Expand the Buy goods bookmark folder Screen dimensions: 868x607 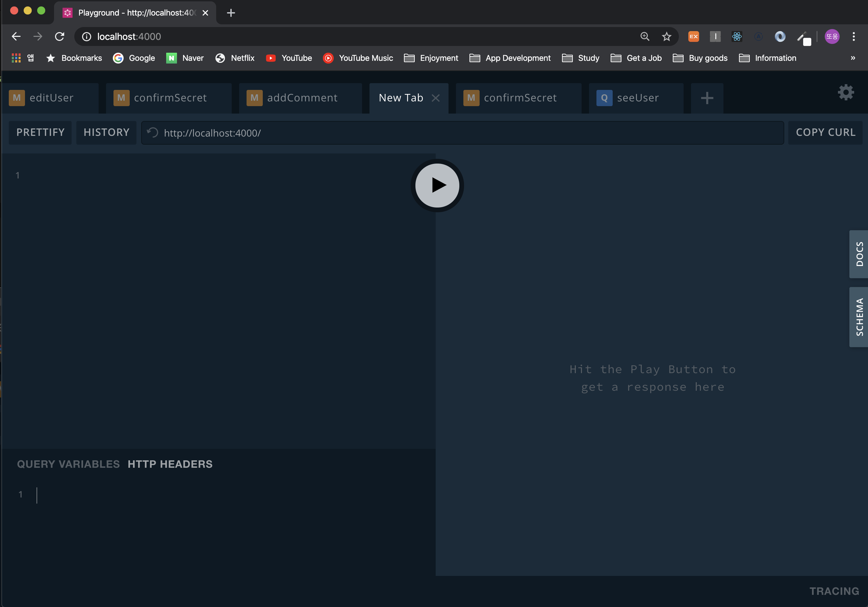700,58
